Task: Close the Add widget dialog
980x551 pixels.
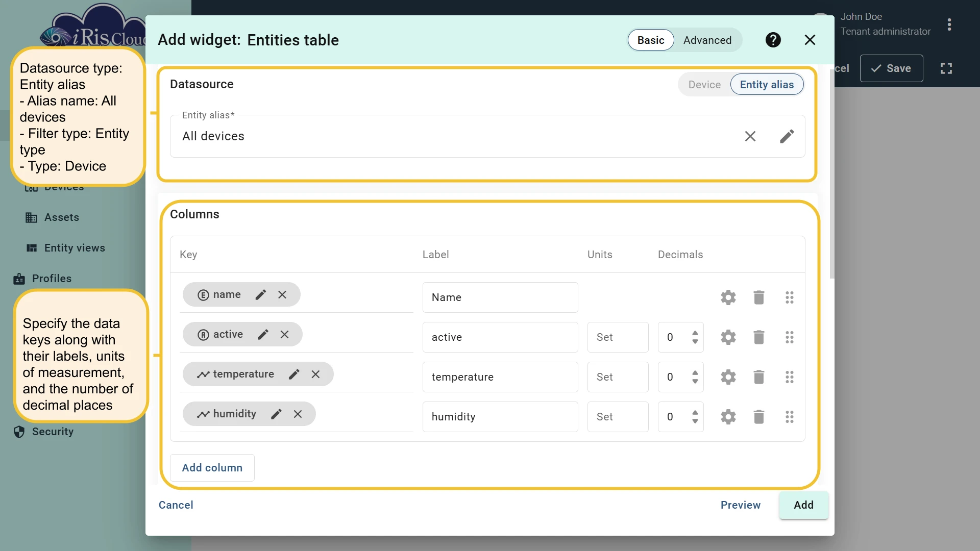Action: pyautogui.click(x=810, y=40)
